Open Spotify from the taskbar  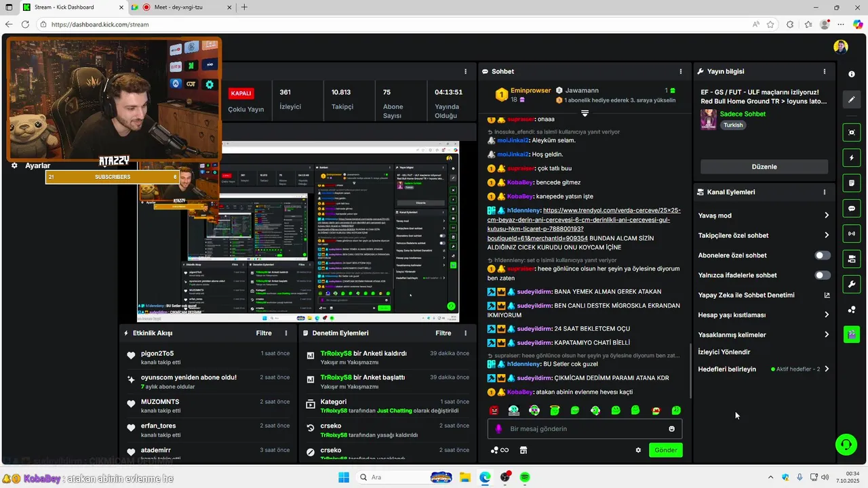click(525, 477)
